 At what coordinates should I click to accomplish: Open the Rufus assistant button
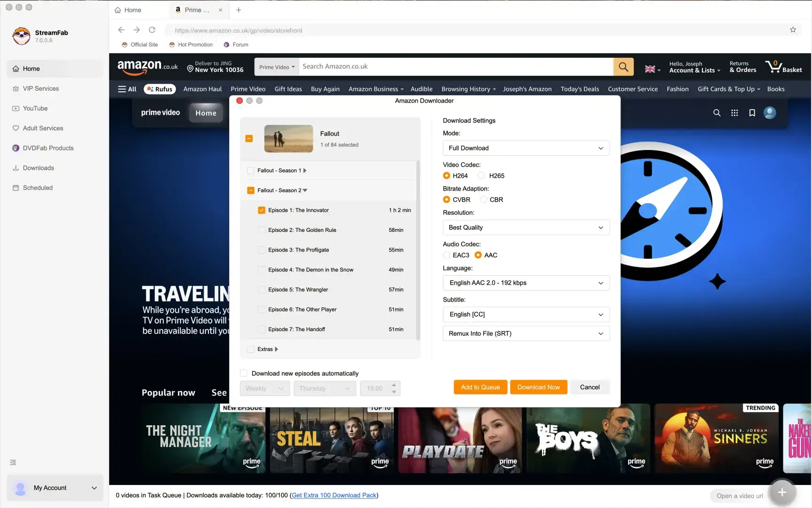pyautogui.click(x=159, y=89)
